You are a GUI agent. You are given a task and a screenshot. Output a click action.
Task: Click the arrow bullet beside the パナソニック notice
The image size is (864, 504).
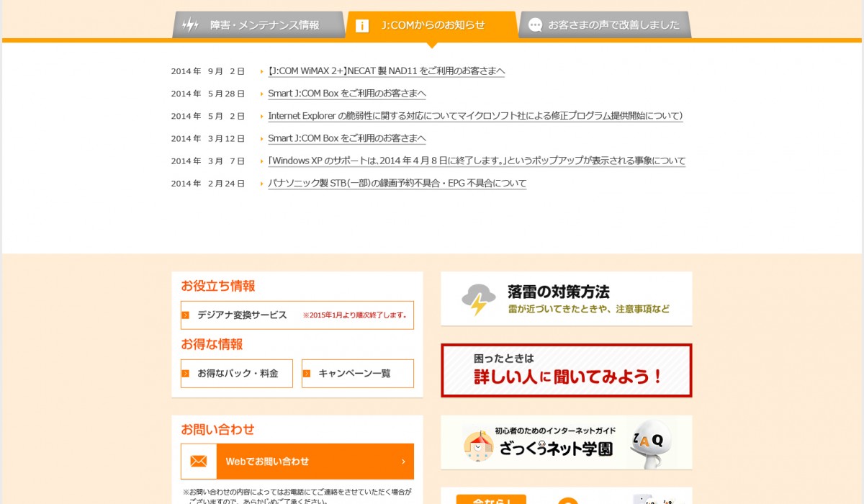[x=262, y=183]
